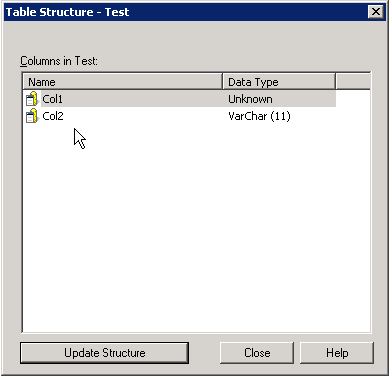Click the Columns in Test label
This screenshot has height=377, width=390.
[x=59, y=61]
